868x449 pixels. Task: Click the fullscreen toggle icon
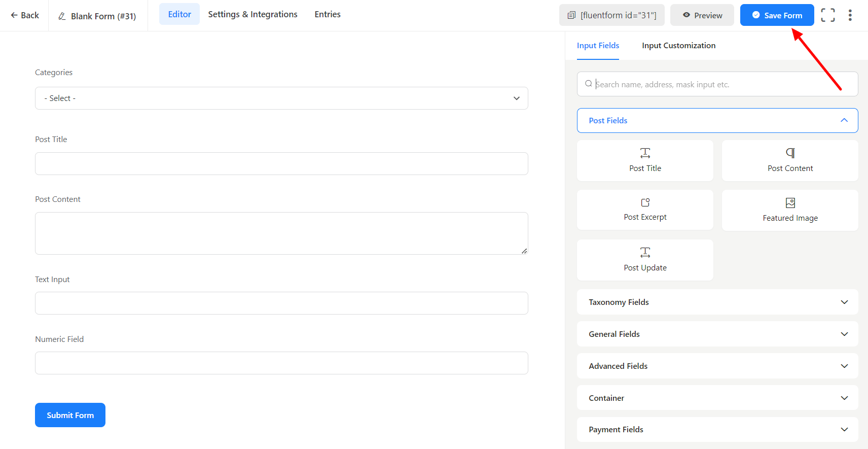point(827,15)
